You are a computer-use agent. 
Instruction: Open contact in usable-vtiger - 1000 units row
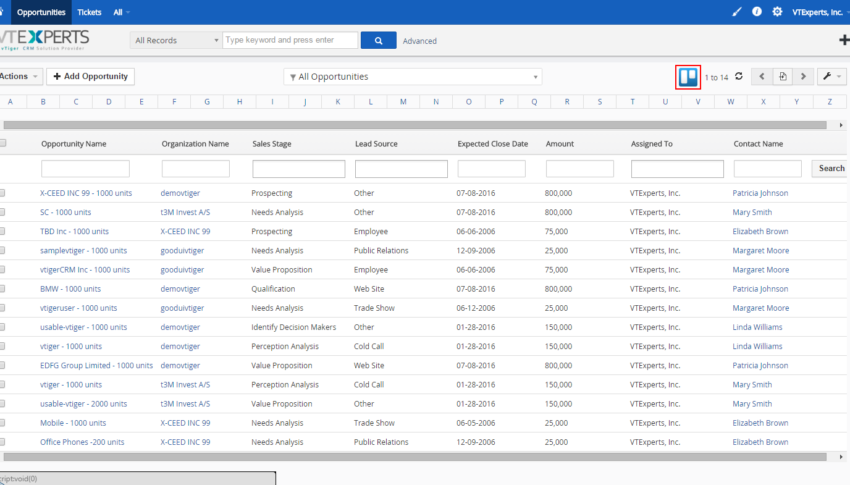point(757,327)
